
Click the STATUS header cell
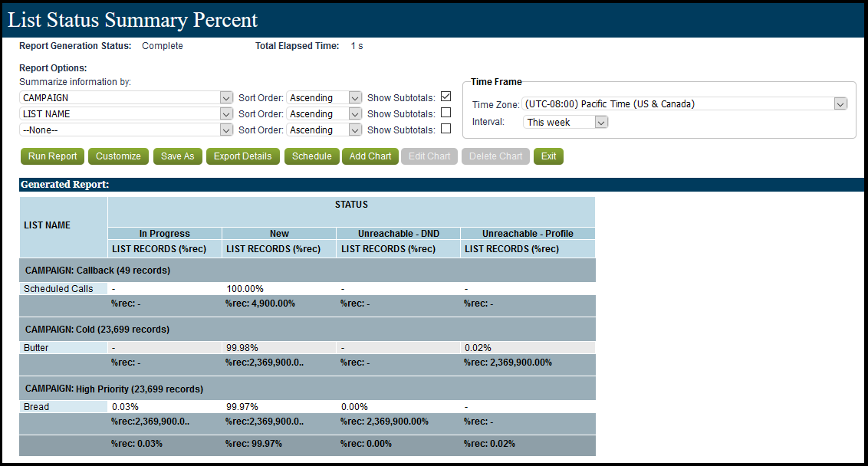[351, 212]
